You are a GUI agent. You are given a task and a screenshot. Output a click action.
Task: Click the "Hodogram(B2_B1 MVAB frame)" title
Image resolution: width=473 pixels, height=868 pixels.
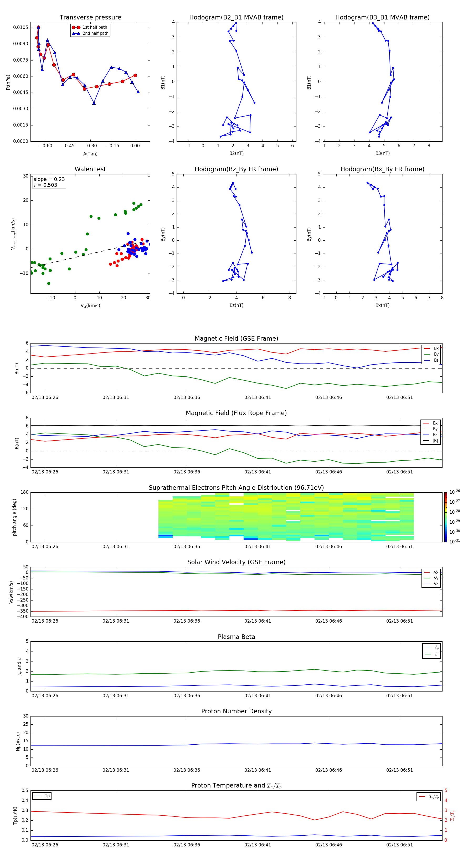pyautogui.click(x=236, y=18)
